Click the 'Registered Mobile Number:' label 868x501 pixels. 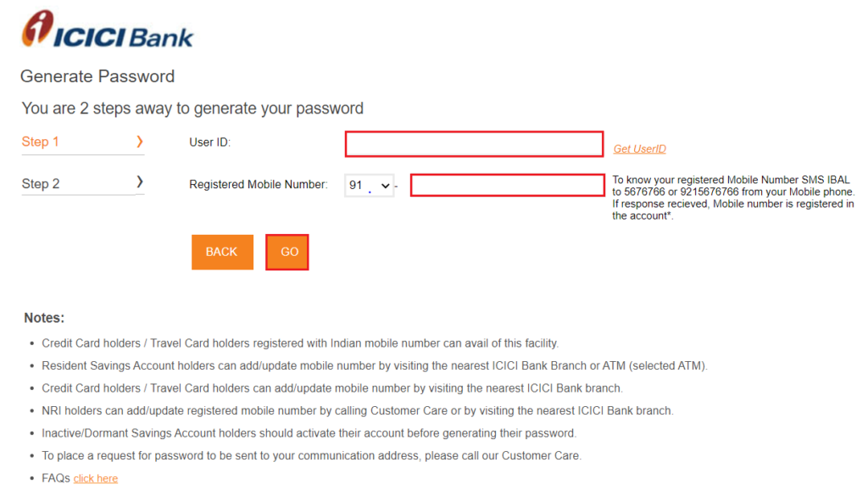pos(259,184)
